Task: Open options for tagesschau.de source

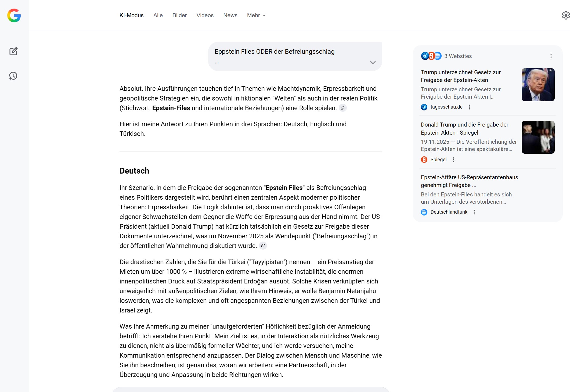Action: [x=469, y=107]
